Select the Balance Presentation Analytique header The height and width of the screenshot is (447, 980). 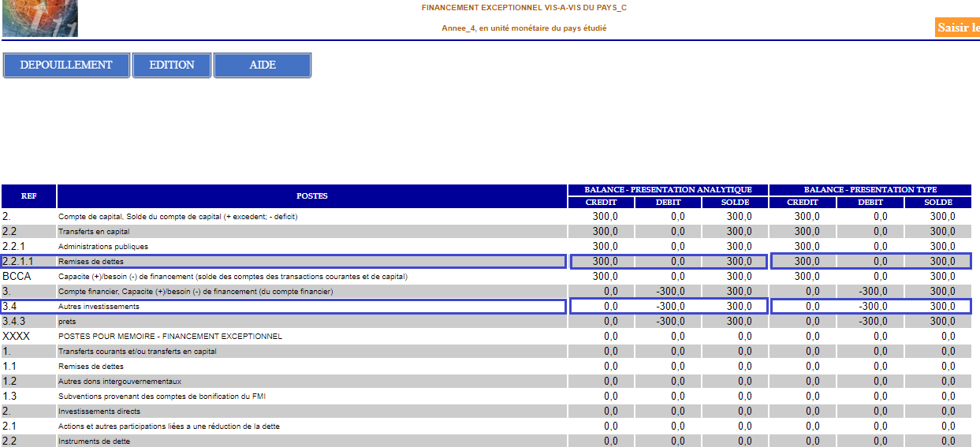pyautogui.click(x=667, y=190)
